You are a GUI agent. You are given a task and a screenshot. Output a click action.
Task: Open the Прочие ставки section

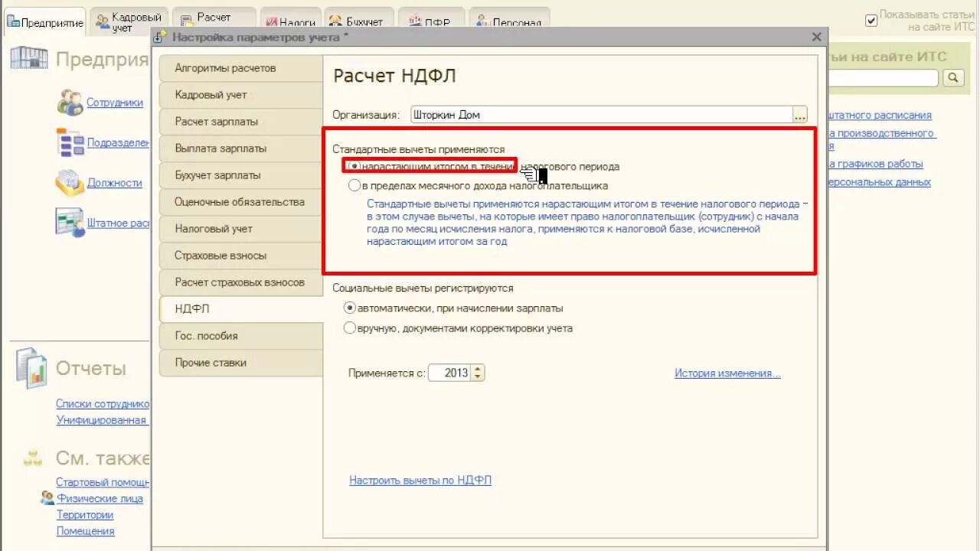tap(240, 363)
